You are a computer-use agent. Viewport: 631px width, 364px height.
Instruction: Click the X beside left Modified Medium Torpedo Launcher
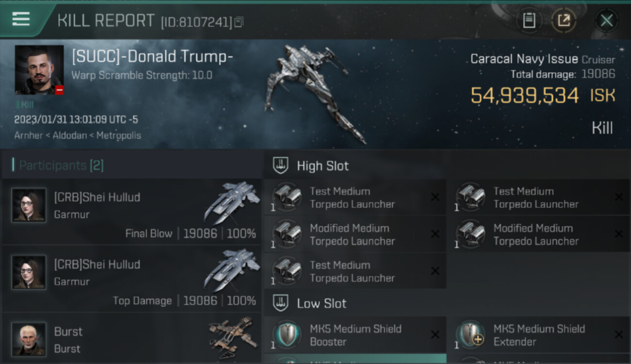click(435, 234)
